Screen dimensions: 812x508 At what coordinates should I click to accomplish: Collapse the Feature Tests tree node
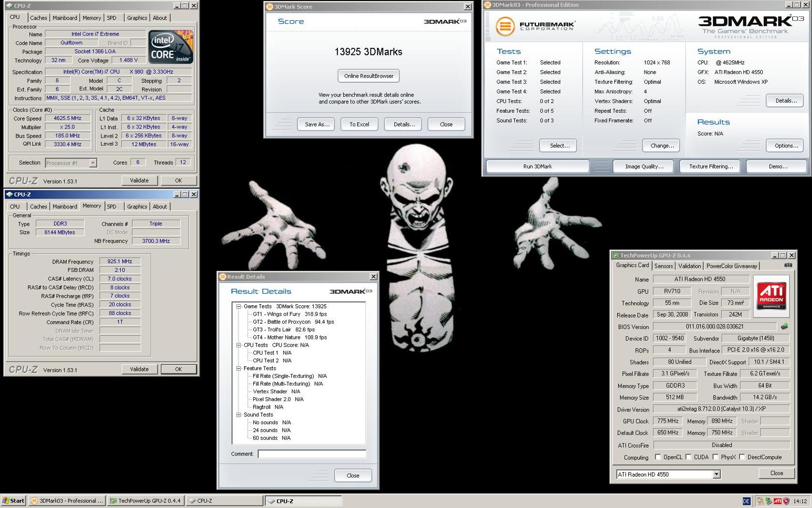coord(238,368)
